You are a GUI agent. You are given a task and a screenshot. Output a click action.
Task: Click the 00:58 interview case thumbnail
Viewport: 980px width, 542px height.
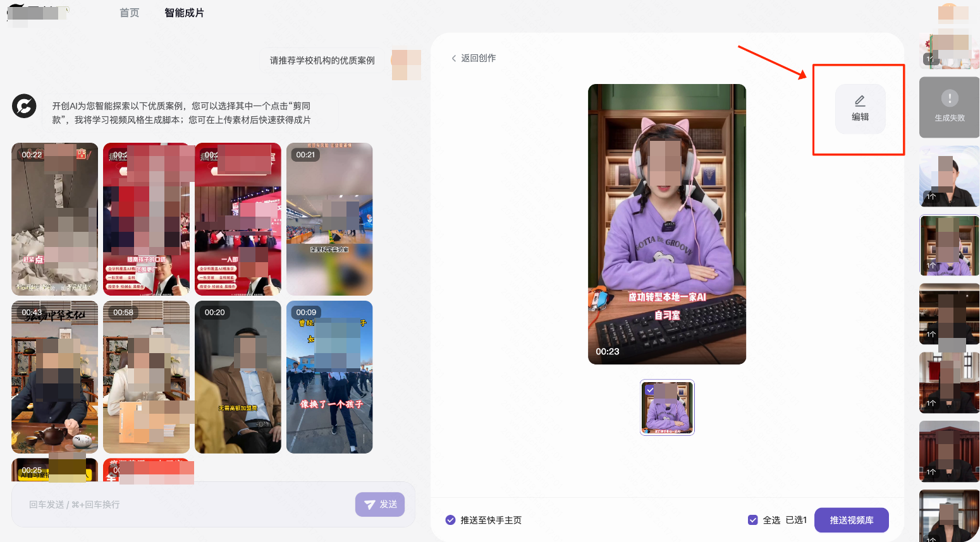point(146,376)
